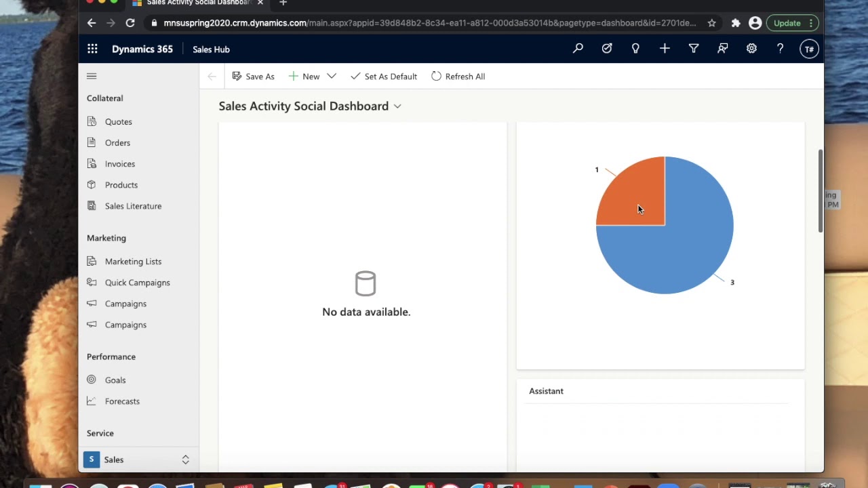Click the Orders sidebar icon
Screen dimensions: 868x488
pyautogui.click(x=92, y=143)
